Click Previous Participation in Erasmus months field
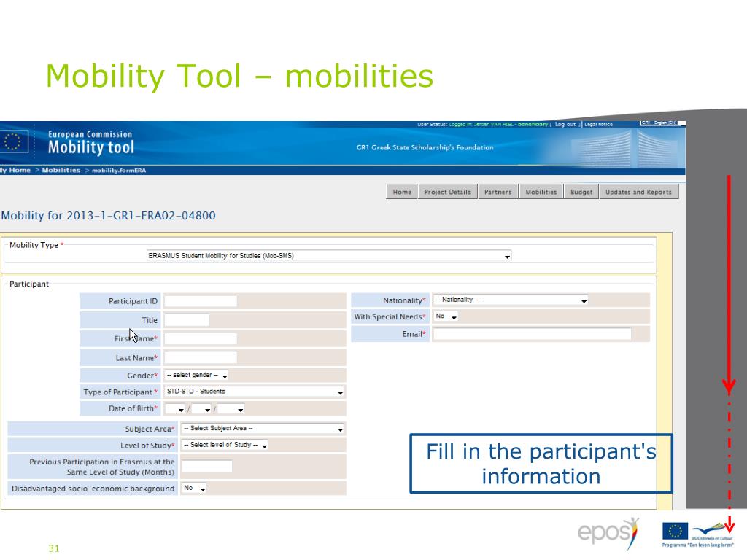 (x=206, y=466)
